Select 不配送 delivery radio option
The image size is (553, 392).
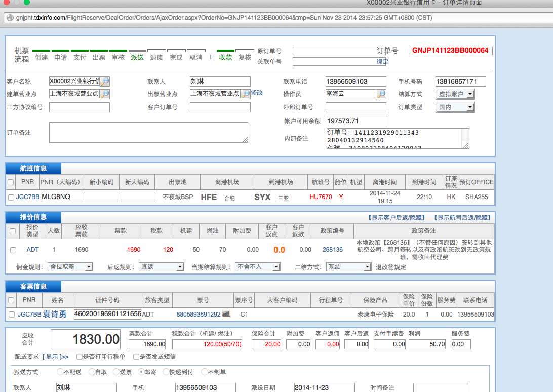[60, 372]
